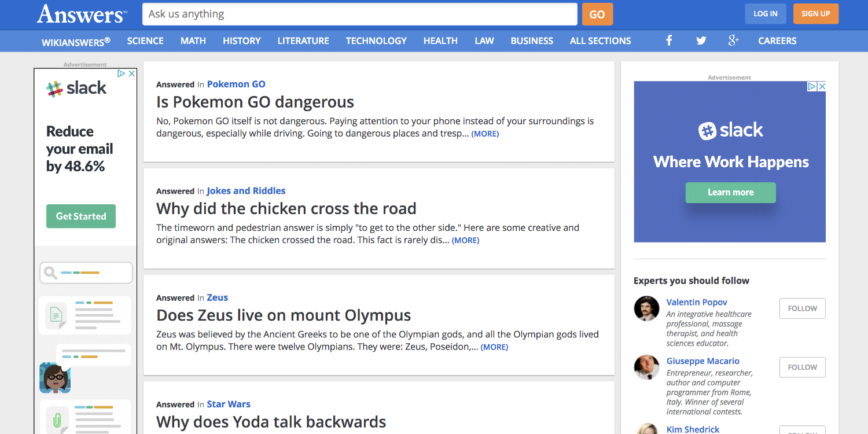868x434 pixels.
Task: Open Why does Yoda talk backwards
Action: coord(271,422)
